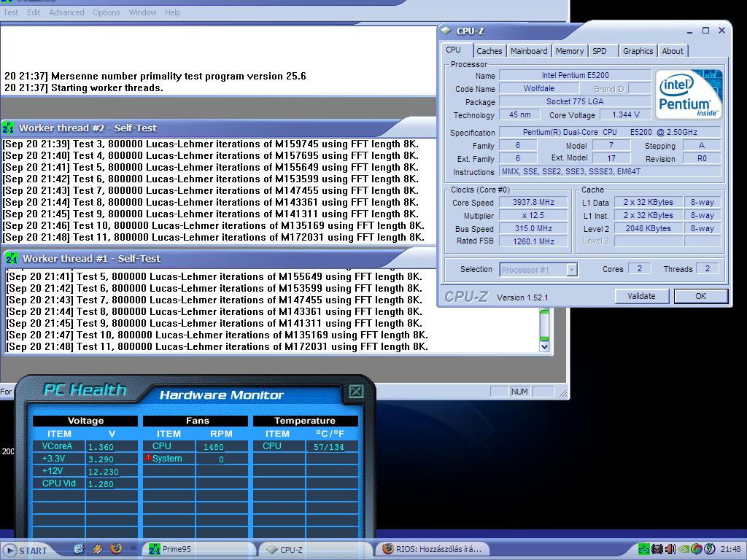The height and width of the screenshot is (560, 747).
Task: Expand the Processor #1 selection dropdown
Action: tap(572, 270)
